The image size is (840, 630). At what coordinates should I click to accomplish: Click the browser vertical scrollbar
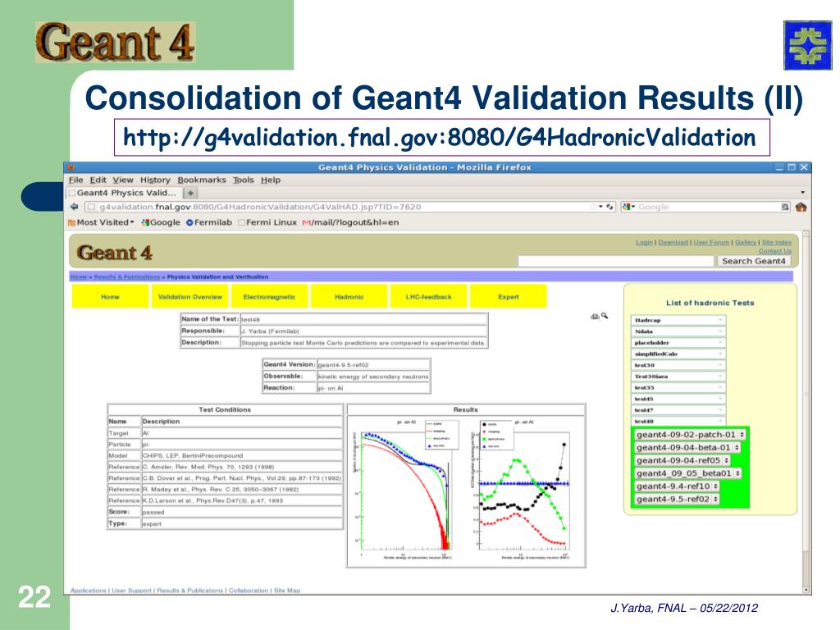(806, 413)
